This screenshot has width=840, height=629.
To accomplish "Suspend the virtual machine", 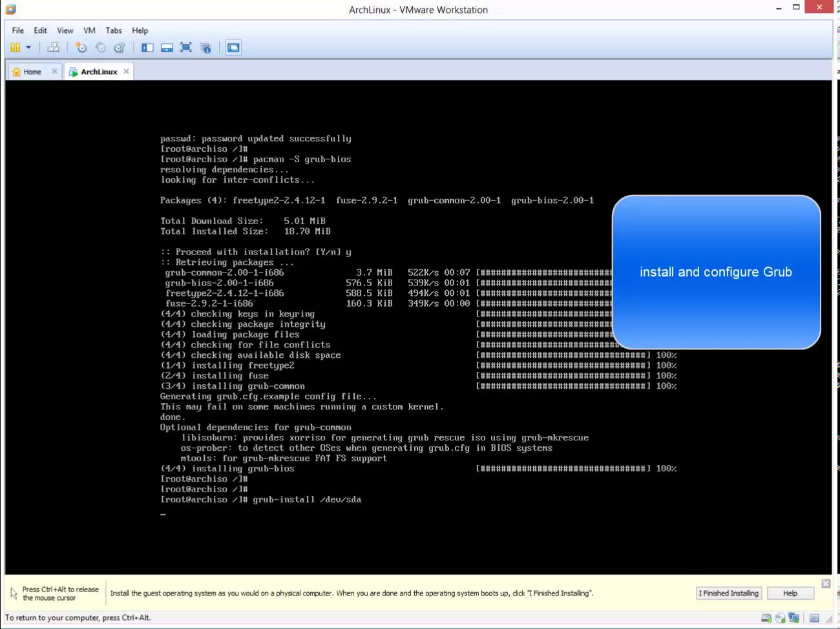I will (x=14, y=47).
